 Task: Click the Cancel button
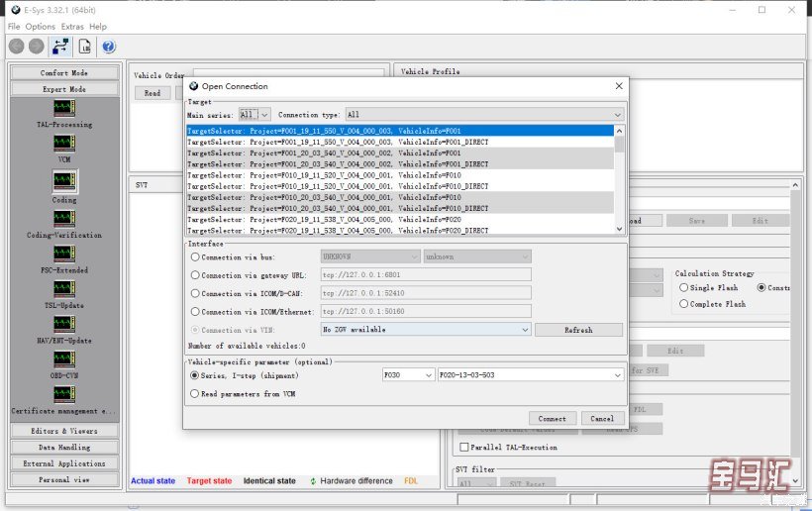pyautogui.click(x=602, y=418)
